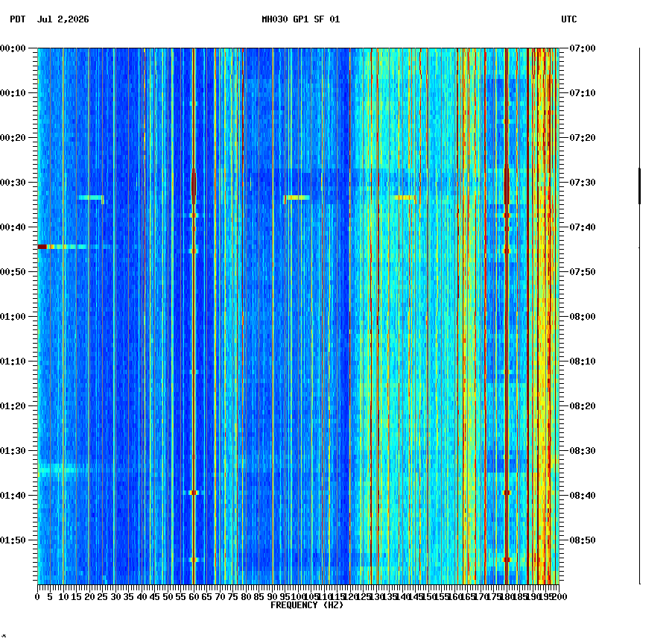Click the 70 Hz frequency tick label

[220, 597]
